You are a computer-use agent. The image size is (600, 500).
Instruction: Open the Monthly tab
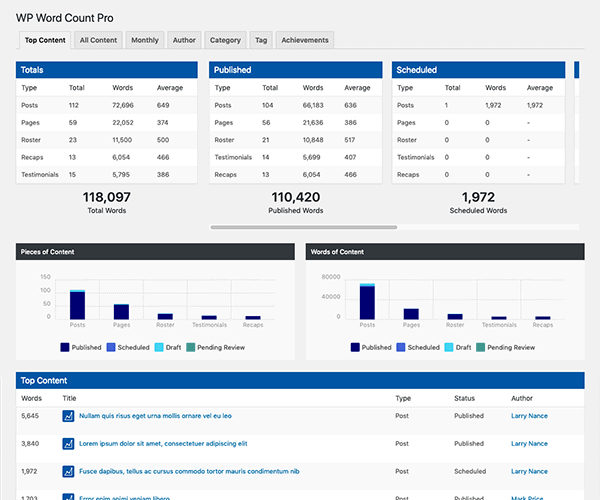pyautogui.click(x=145, y=40)
